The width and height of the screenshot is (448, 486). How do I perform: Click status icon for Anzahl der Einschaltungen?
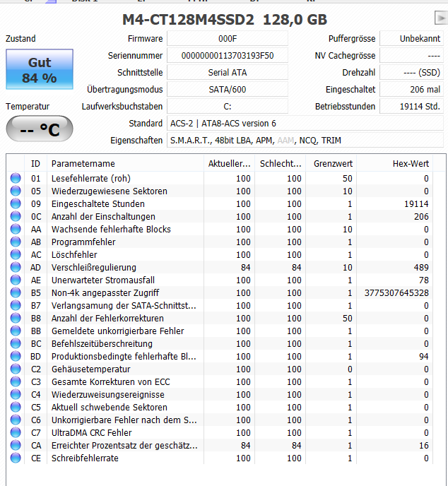16,216
